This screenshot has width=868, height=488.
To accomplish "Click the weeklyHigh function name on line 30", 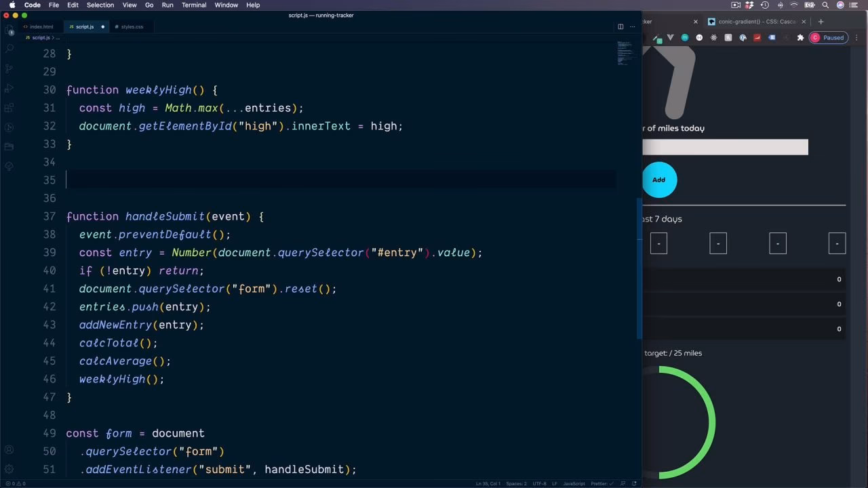I will click(158, 89).
